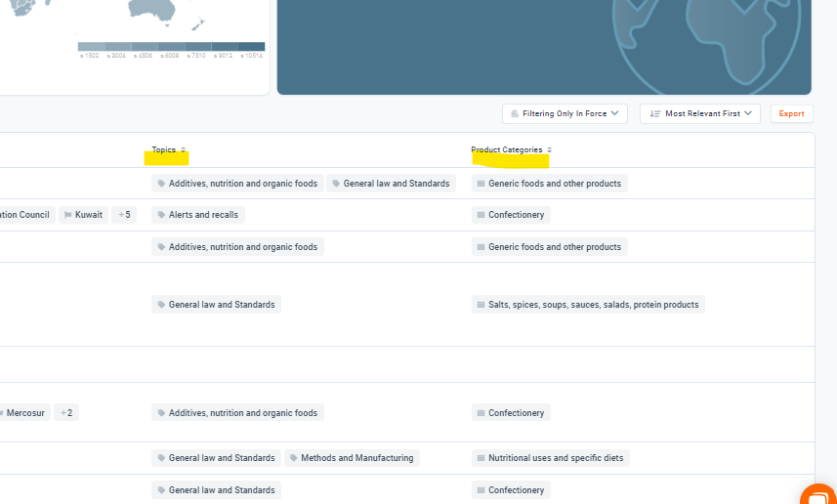Click the Topics column header
Screen dimensions: 837x504
tap(163, 150)
